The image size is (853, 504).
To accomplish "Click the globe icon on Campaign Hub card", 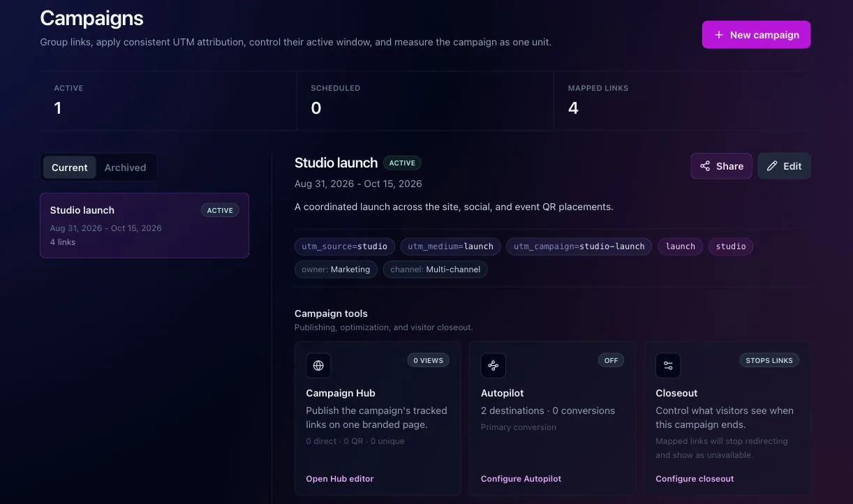I will 318,365.
